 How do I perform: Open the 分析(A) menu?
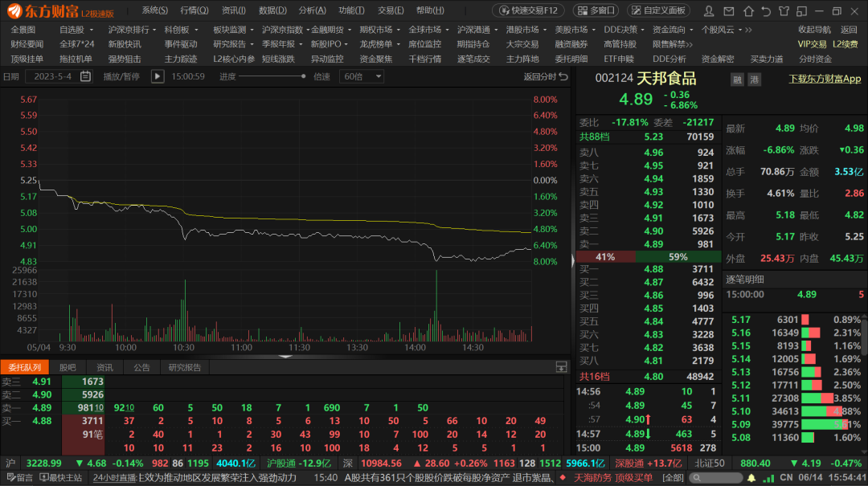tap(312, 10)
